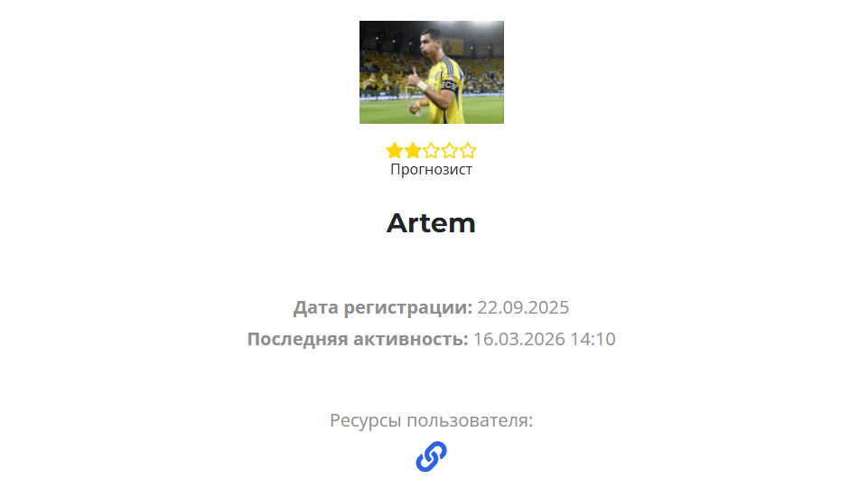Screen dimensions: 868x498
Task: Click the second filled gold star
Action: tap(413, 151)
